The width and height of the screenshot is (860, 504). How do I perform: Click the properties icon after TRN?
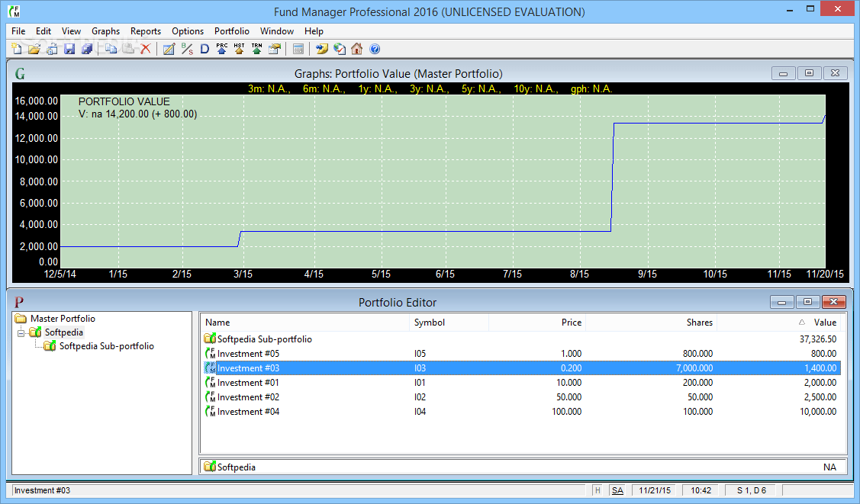coord(274,50)
